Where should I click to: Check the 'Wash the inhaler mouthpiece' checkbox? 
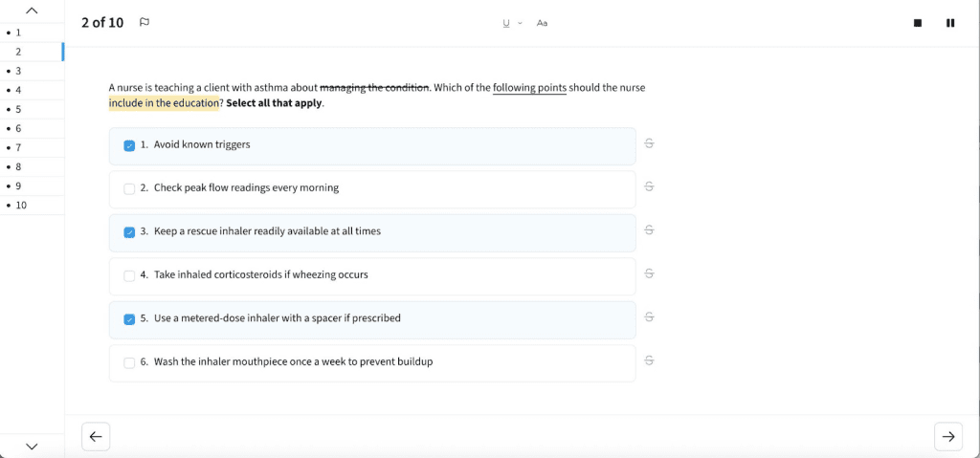click(x=129, y=362)
